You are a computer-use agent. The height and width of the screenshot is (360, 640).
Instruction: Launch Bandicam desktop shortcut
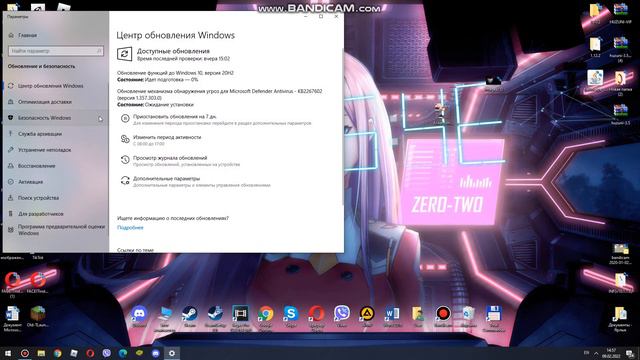(443, 316)
